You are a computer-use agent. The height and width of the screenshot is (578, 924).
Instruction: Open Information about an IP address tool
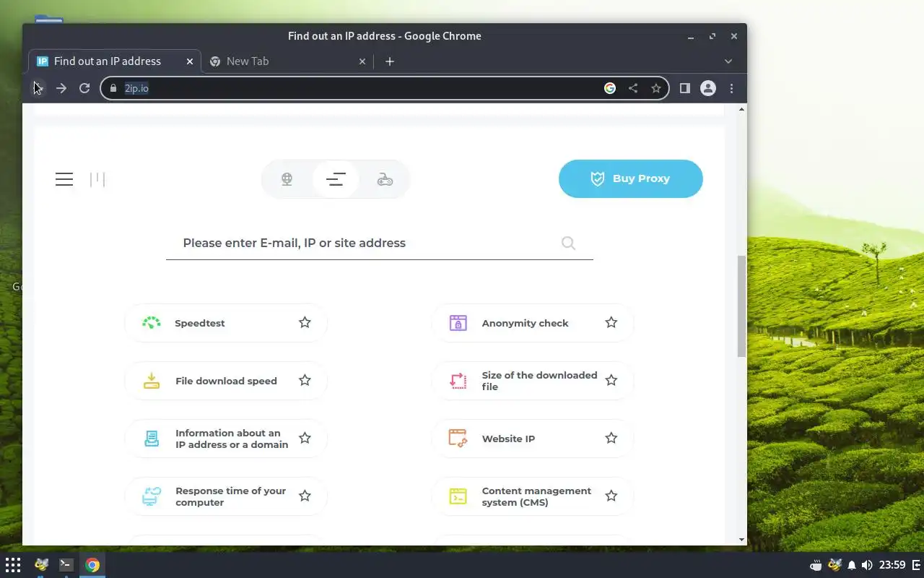click(225, 439)
